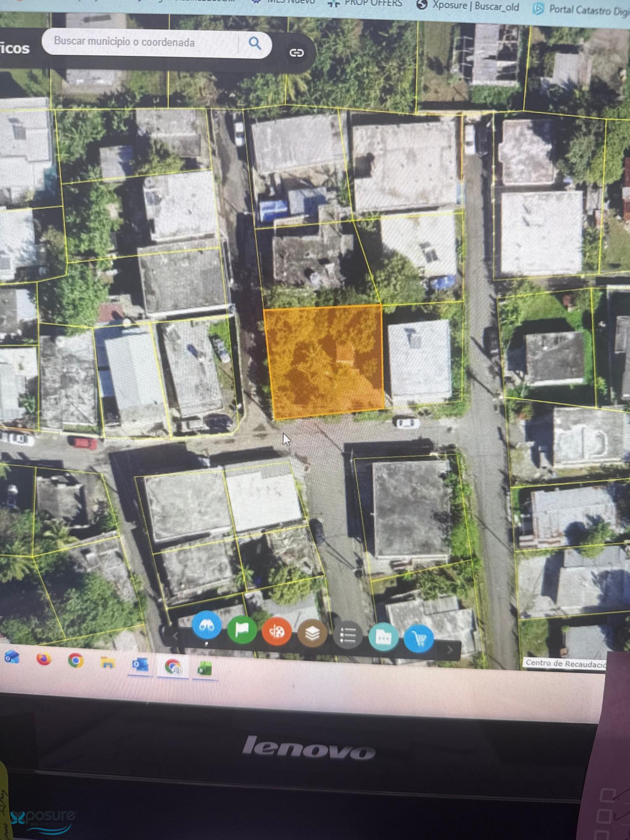Open the blue shopping cart tool

coord(419,639)
